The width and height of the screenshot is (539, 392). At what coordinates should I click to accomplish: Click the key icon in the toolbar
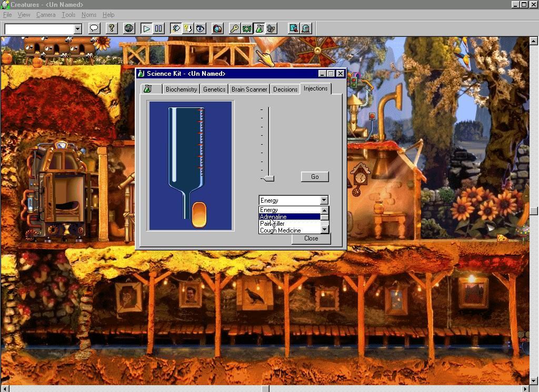coord(234,28)
